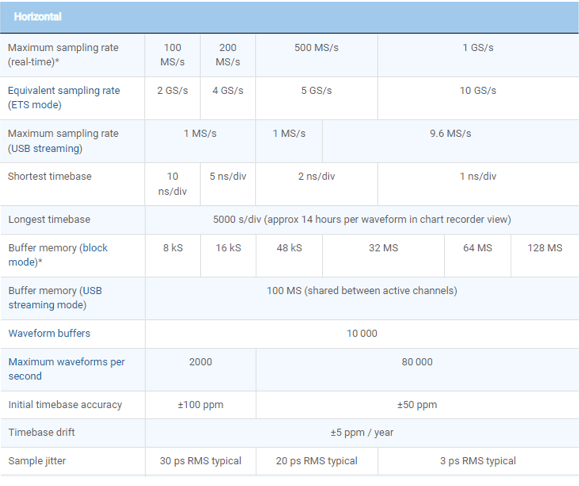Click the Shortest timebase row label
579x486 pixels.
click(x=49, y=177)
